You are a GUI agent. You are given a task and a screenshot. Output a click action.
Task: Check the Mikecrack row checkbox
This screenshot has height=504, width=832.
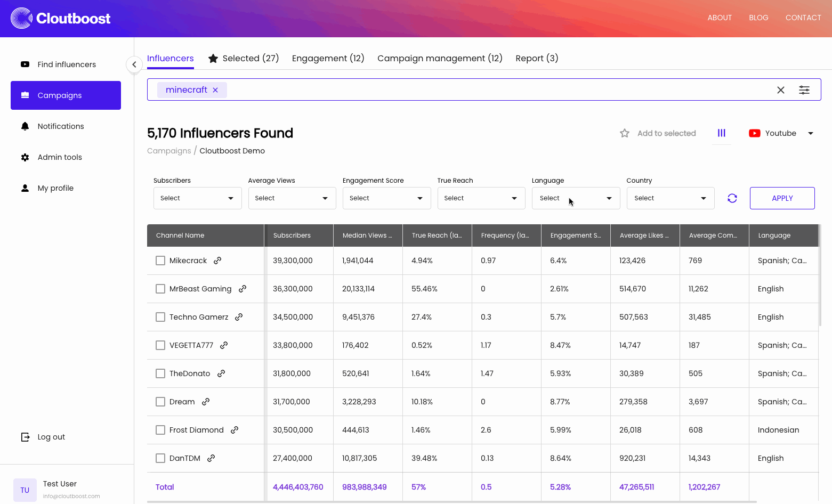click(x=160, y=261)
